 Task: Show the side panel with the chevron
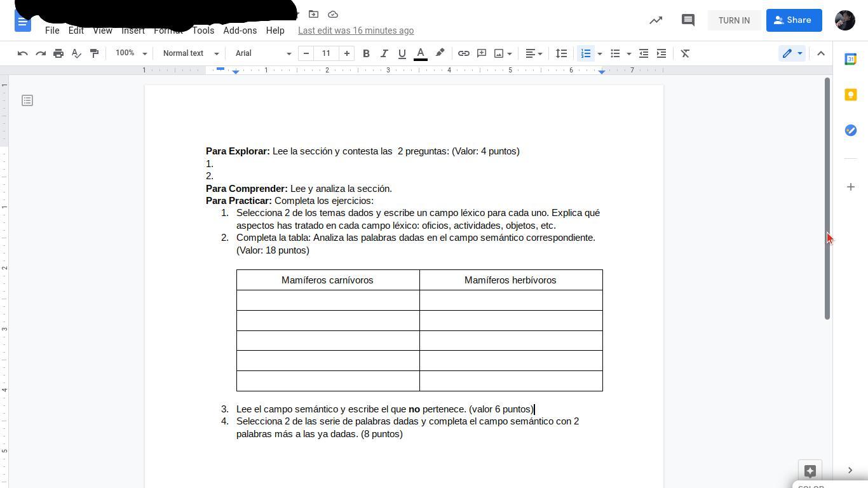click(x=850, y=470)
